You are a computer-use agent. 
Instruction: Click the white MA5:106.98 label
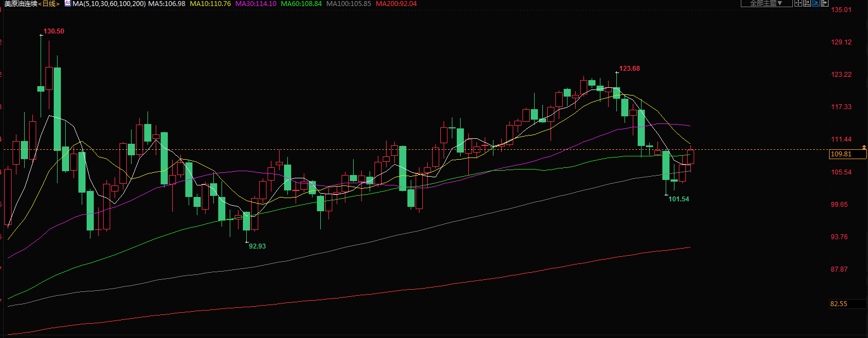click(x=167, y=4)
